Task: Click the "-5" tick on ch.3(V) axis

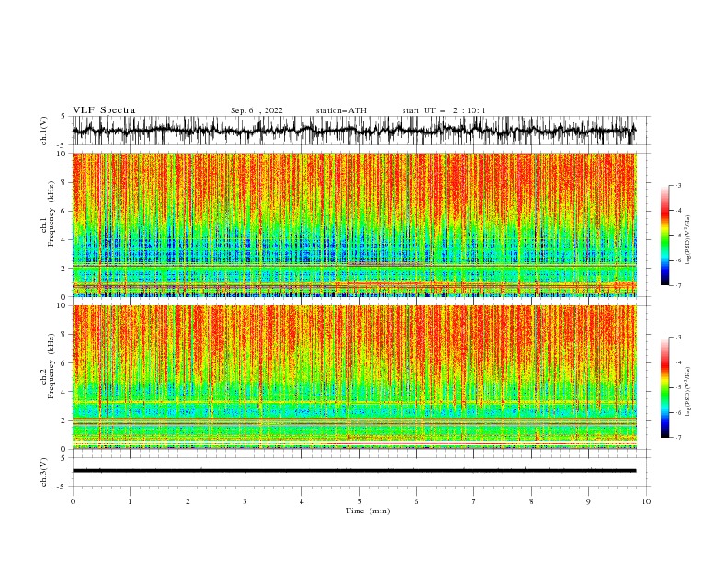Action: tap(62, 487)
